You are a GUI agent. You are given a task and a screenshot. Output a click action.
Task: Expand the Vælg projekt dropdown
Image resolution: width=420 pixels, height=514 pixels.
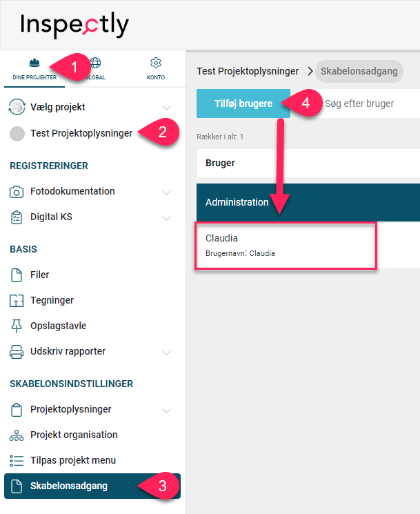166,108
